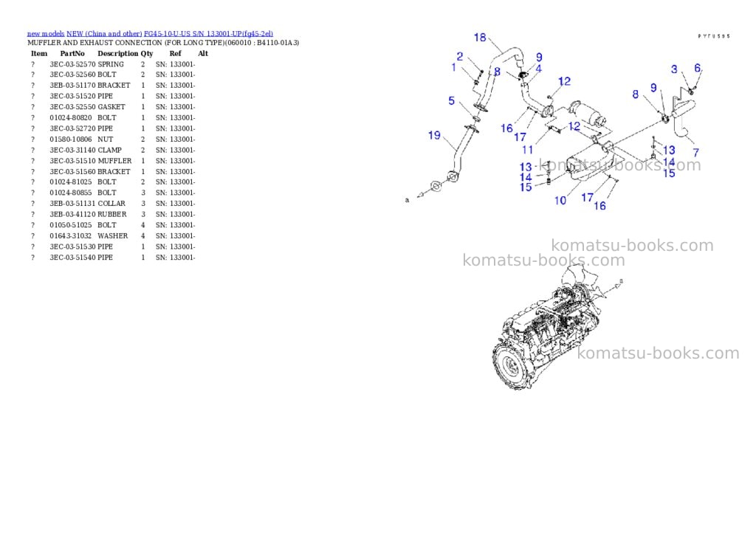Click the GASKET description cell
This screenshot has height=535, width=756.
(x=111, y=107)
